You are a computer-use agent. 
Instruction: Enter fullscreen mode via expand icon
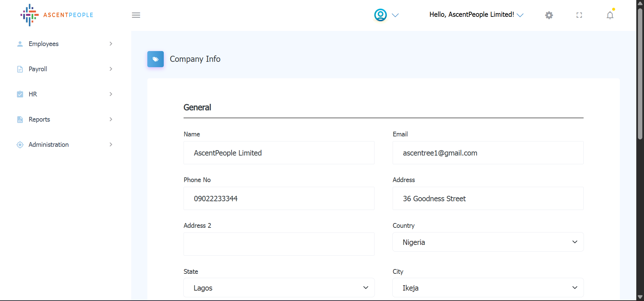click(579, 15)
